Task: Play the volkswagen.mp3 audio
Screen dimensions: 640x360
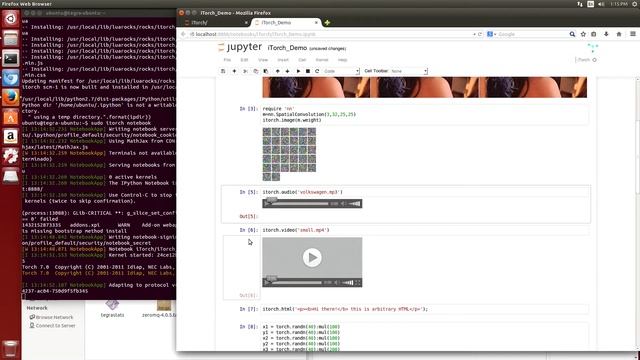Action: [x=267, y=204]
